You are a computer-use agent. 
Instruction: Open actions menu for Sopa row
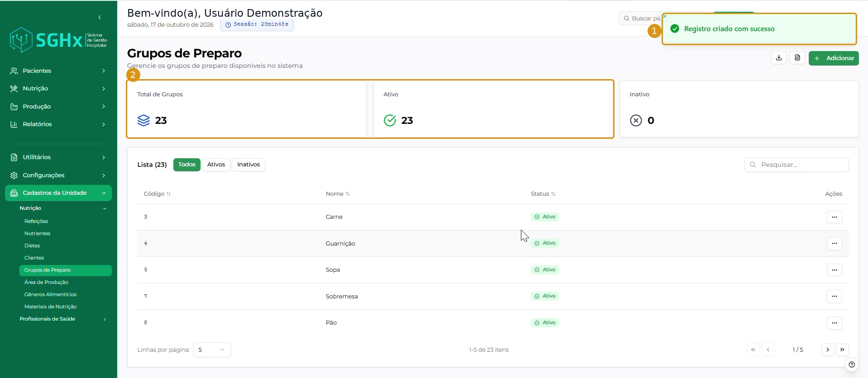tap(834, 270)
